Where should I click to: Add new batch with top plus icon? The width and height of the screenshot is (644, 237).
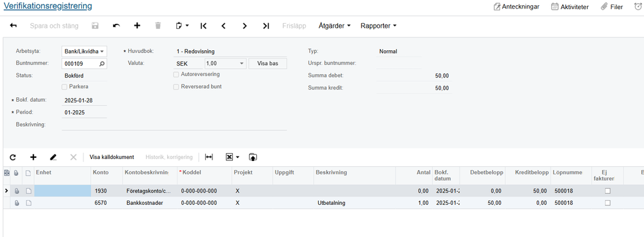pyautogui.click(x=137, y=25)
